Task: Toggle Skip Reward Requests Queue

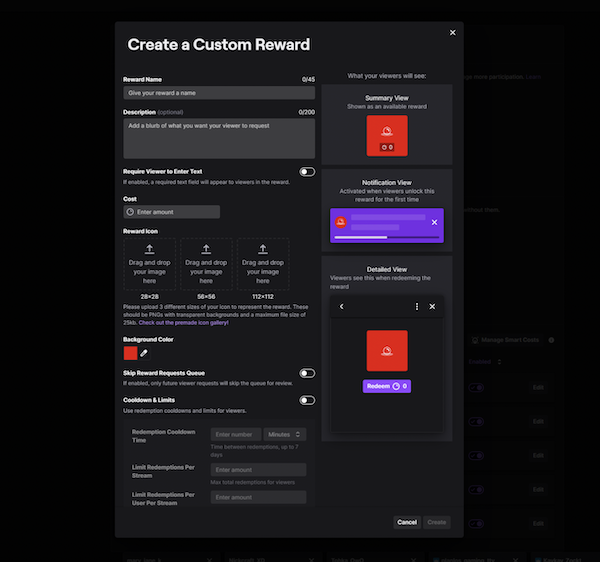Action: (x=307, y=373)
